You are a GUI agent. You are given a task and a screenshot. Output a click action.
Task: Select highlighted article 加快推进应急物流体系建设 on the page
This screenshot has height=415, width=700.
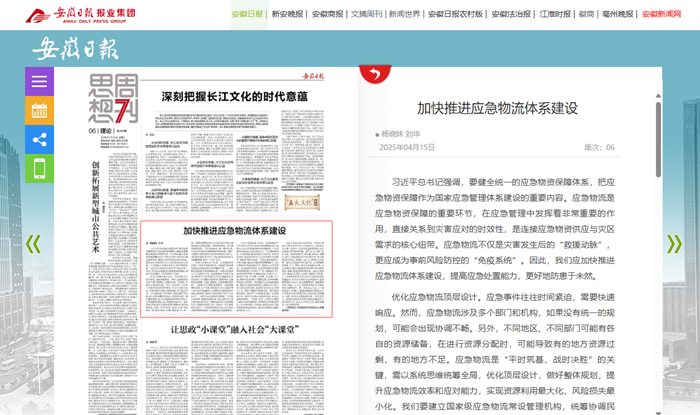point(234,232)
